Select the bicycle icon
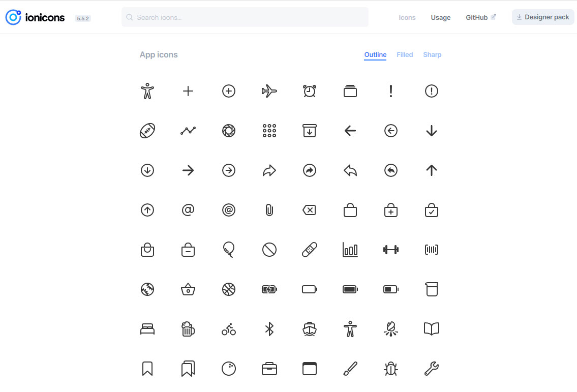577x392 pixels. pyautogui.click(x=228, y=329)
